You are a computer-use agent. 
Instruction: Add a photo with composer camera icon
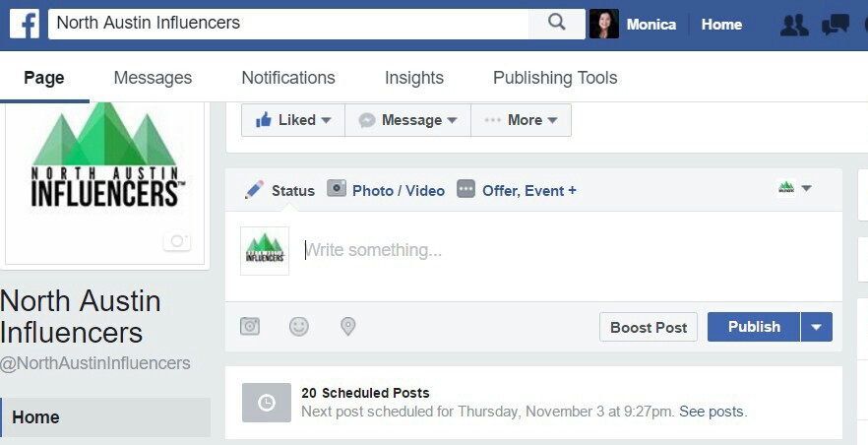[x=250, y=326]
